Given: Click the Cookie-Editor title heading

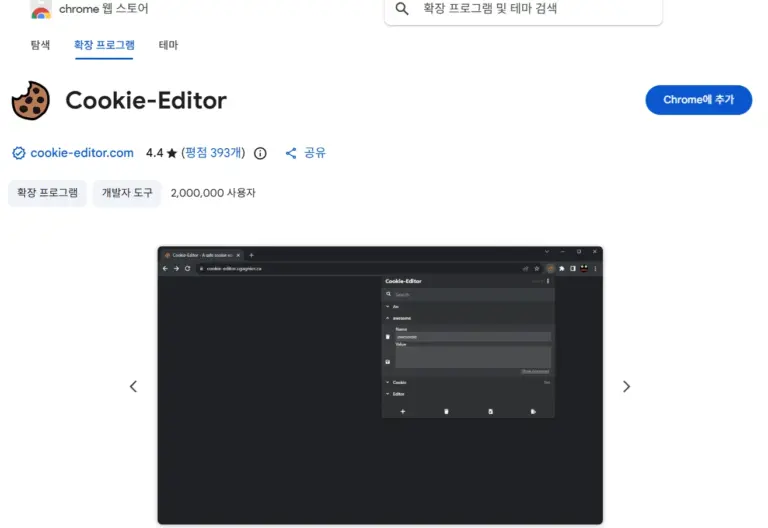Looking at the screenshot, I should click(x=146, y=100).
